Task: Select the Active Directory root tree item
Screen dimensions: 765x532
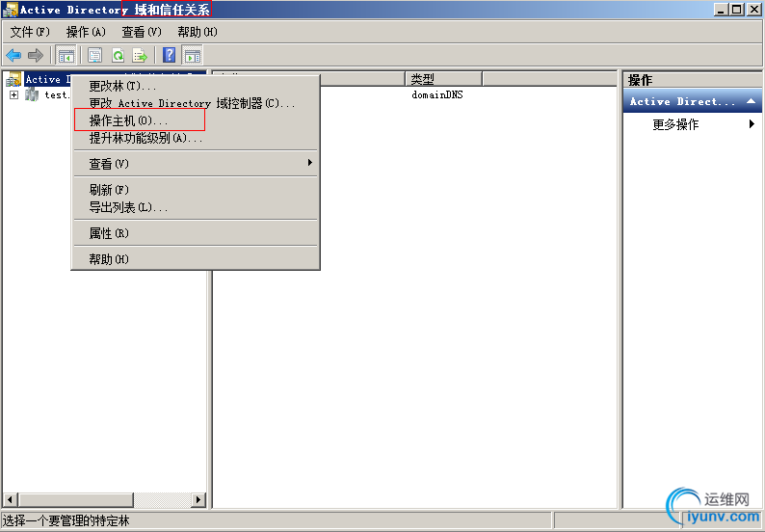Action: click(48, 79)
